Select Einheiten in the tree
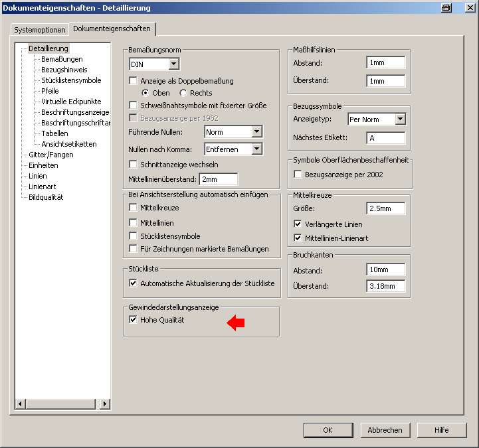The width and height of the screenshot is (479, 448). point(43,165)
